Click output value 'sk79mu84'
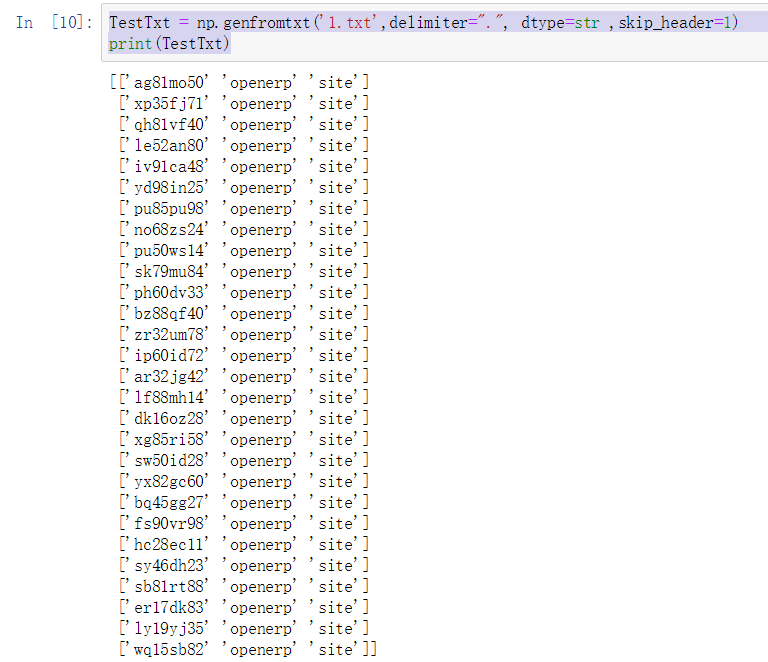 click(x=169, y=272)
